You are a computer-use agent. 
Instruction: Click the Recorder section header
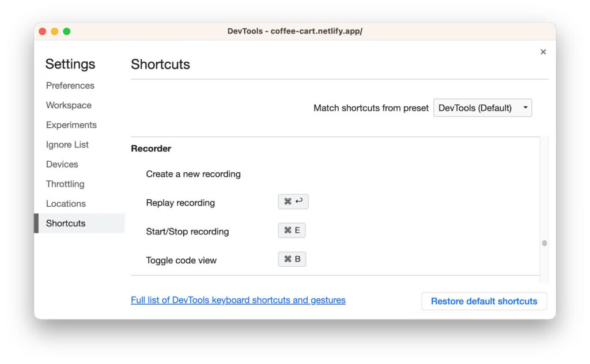pyautogui.click(x=151, y=149)
